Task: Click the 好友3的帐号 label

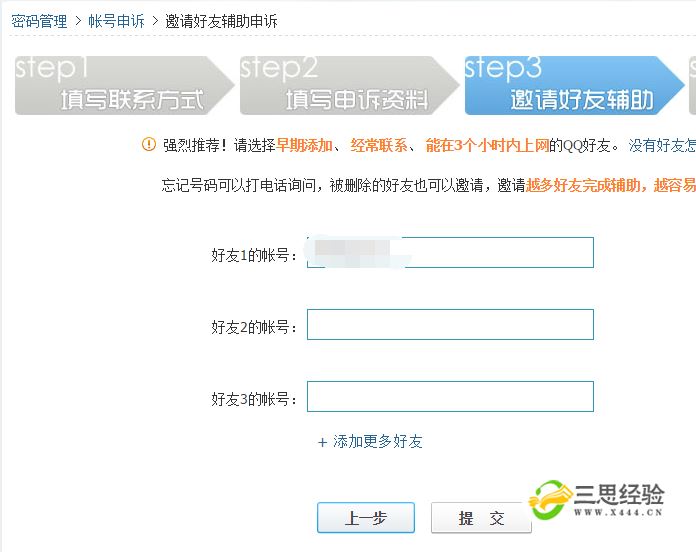Action: 254,399
